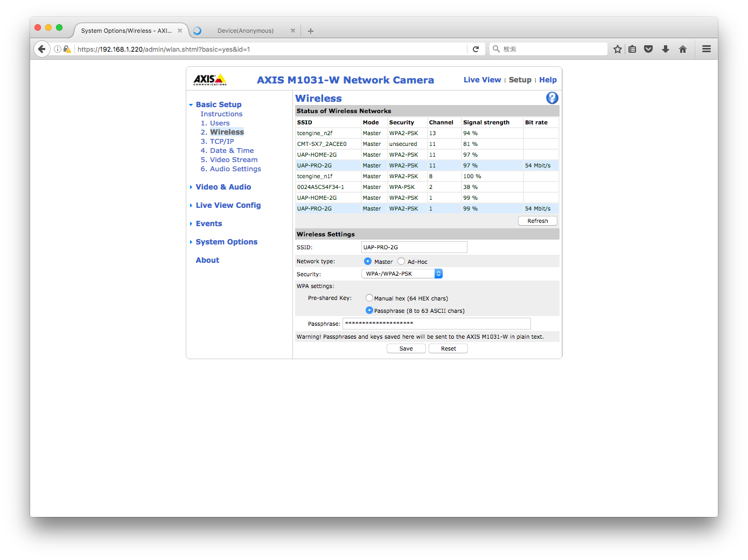This screenshot has height=560, width=748.
Task: Expand the Live View Config section
Action: pos(191,206)
